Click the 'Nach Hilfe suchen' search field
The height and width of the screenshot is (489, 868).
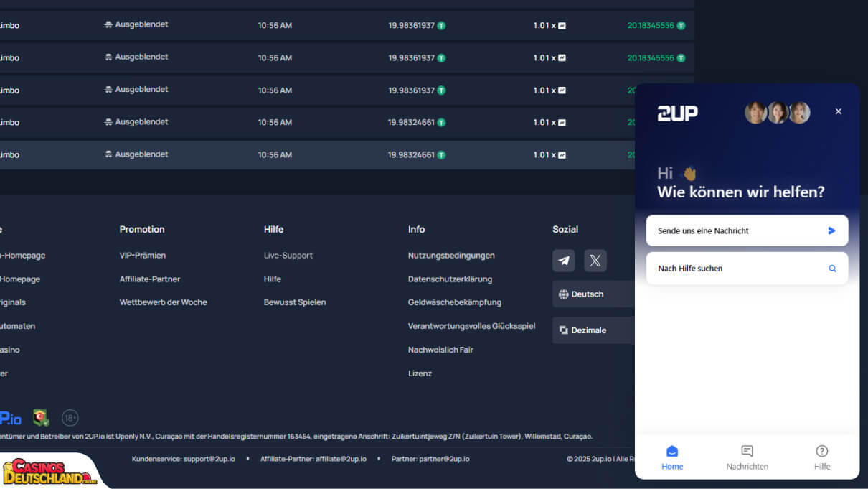coord(747,268)
